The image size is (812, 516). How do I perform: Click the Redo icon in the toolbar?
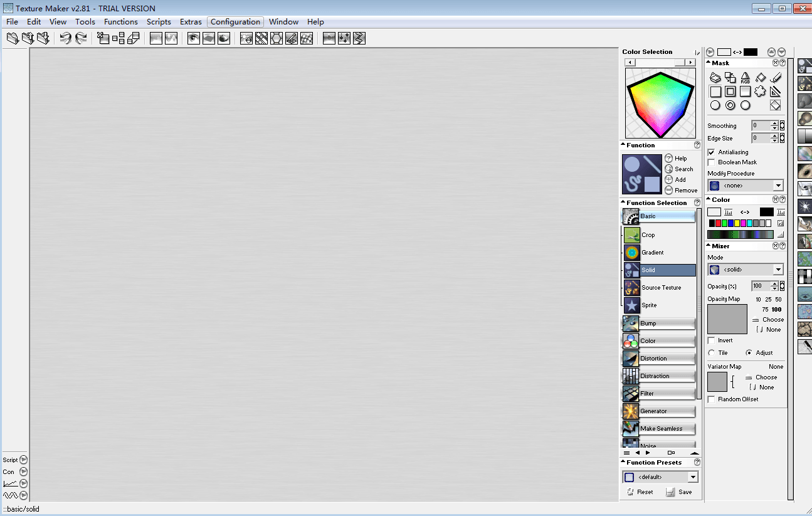pyautogui.click(x=81, y=38)
